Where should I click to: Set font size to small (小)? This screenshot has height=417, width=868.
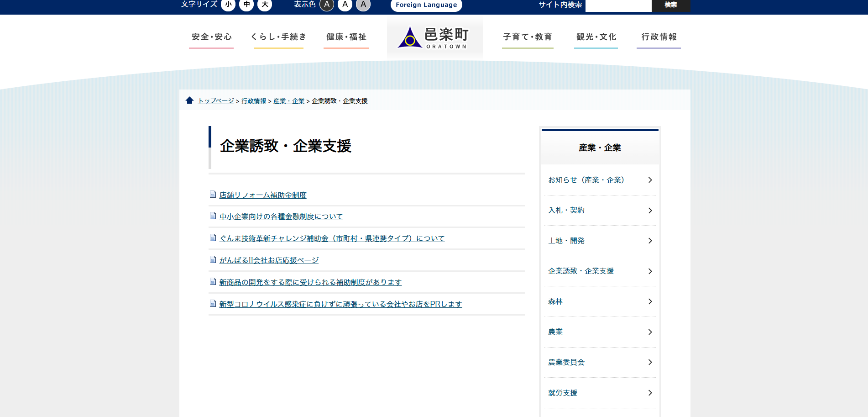click(x=228, y=5)
